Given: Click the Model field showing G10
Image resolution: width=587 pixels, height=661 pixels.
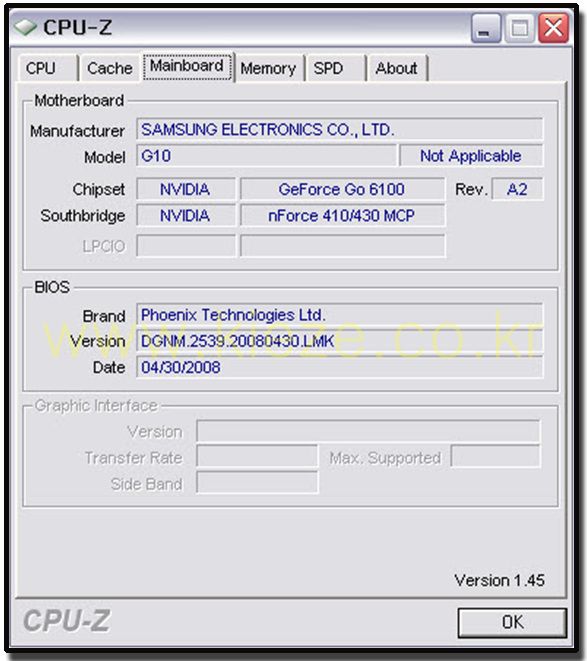Looking at the screenshot, I should [267, 156].
